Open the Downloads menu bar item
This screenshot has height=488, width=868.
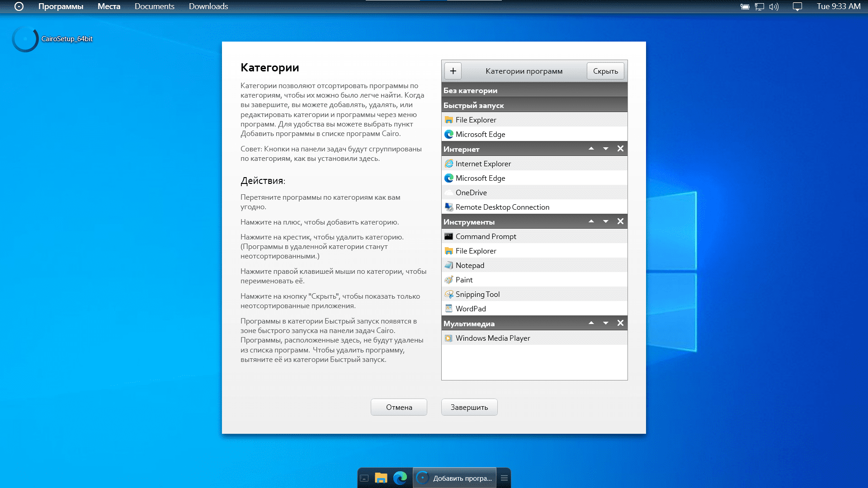(x=208, y=6)
